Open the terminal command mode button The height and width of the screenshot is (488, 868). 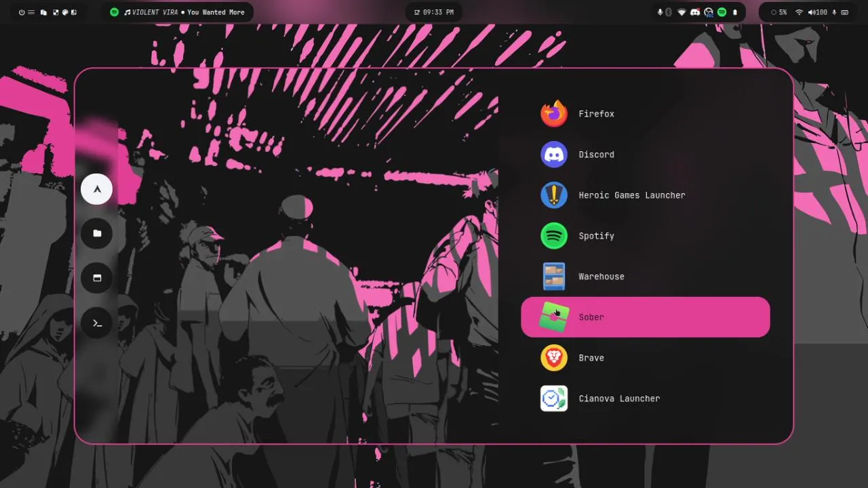tap(96, 323)
